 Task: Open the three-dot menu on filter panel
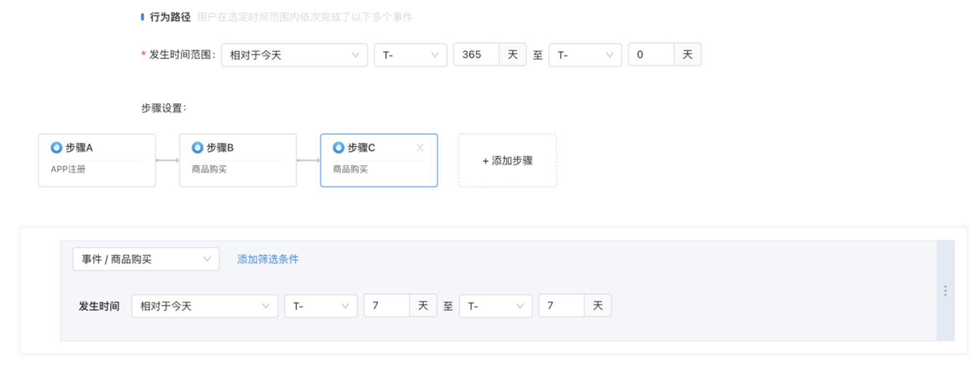point(945,291)
